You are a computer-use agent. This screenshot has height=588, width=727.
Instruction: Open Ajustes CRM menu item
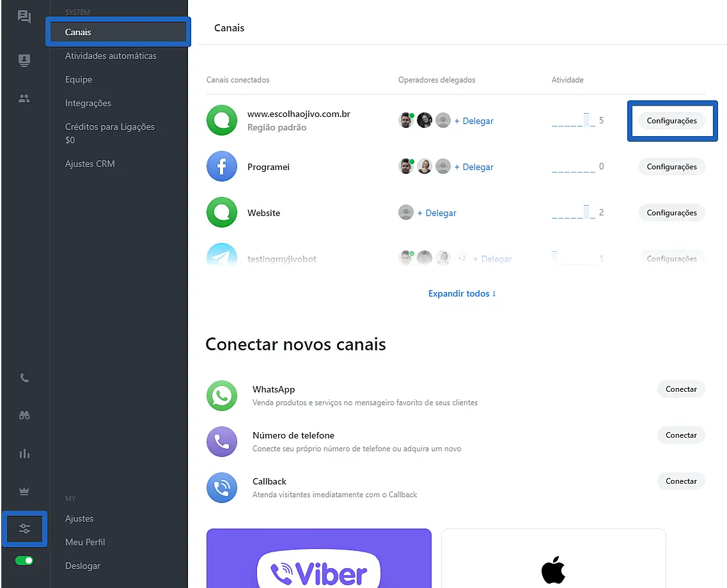tap(90, 164)
